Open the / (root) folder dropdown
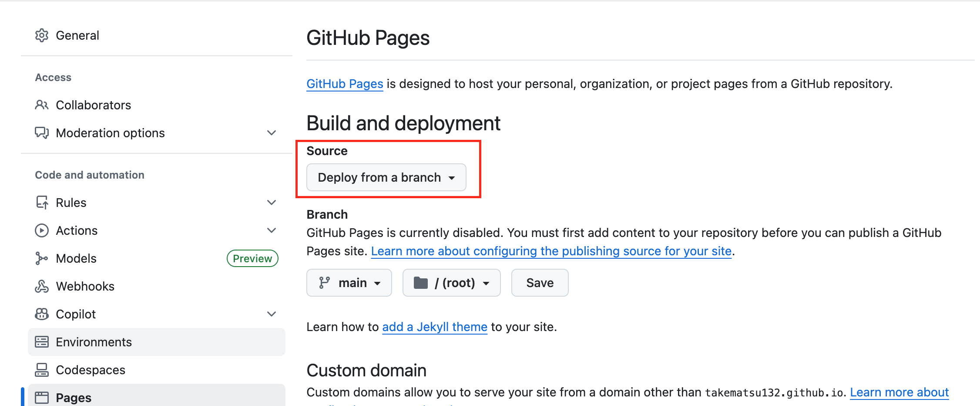This screenshot has width=980, height=406. click(x=451, y=283)
